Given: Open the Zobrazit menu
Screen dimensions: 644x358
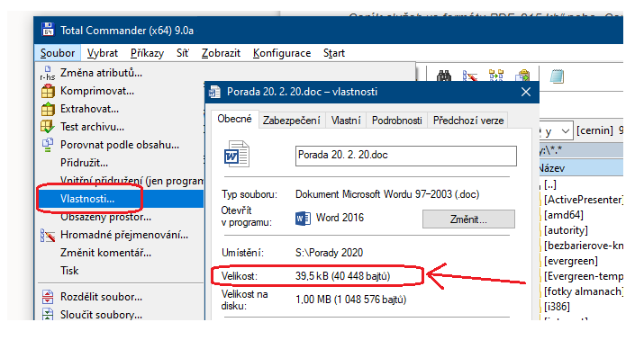Looking at the screenshot, I should 221,53.
